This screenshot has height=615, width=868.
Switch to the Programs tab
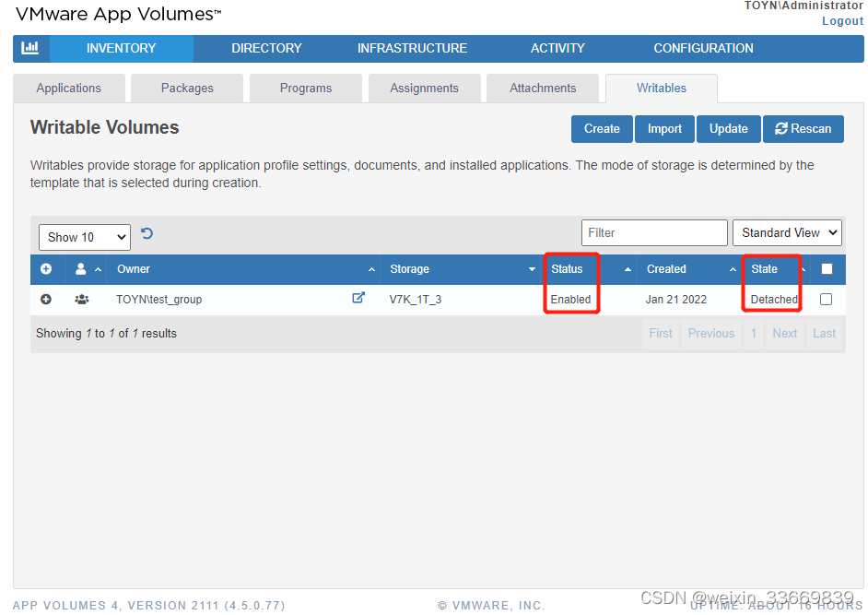click(x=306, y=89)
